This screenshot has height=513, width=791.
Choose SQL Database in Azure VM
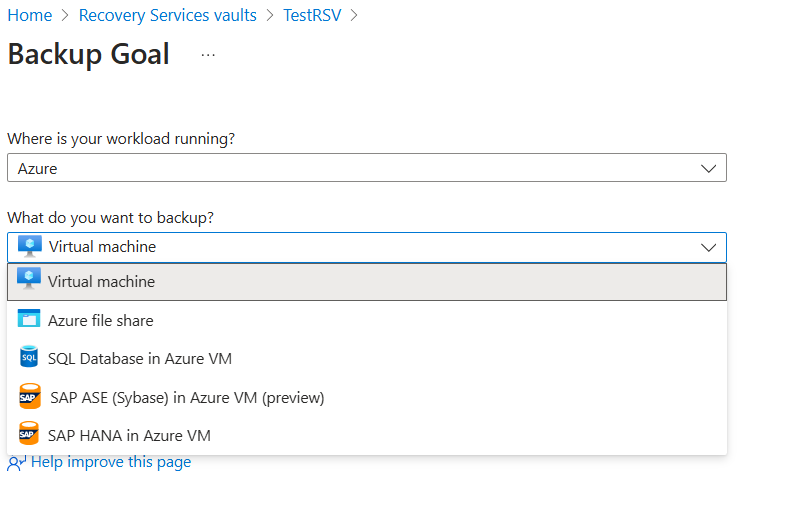coord(140,359)
